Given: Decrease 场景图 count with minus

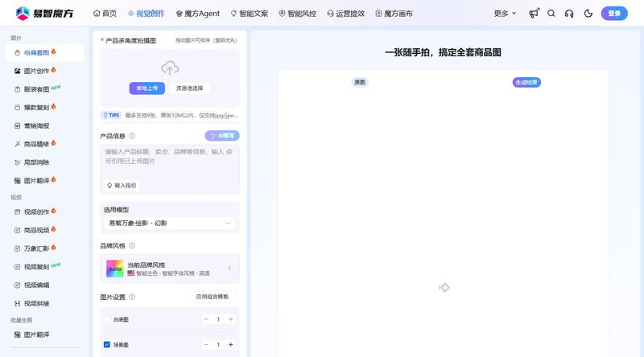Looking at the screenshot, I should click(x=206, y=345).
